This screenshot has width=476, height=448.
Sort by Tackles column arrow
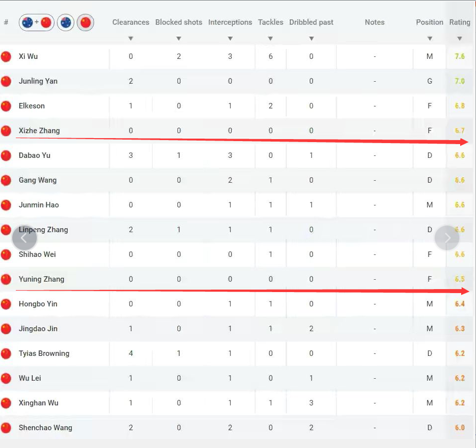coord(270,39)
